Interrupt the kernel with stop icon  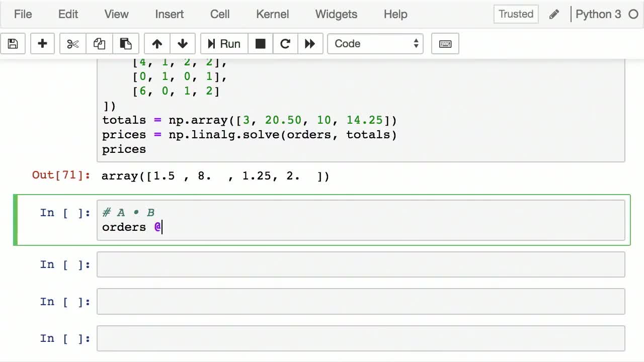click(x=260, y=44)
